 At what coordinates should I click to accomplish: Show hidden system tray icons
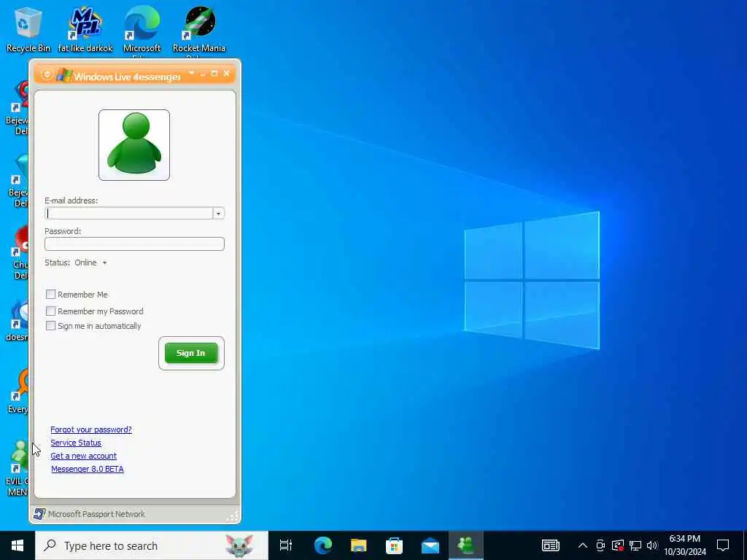(583, 545)
